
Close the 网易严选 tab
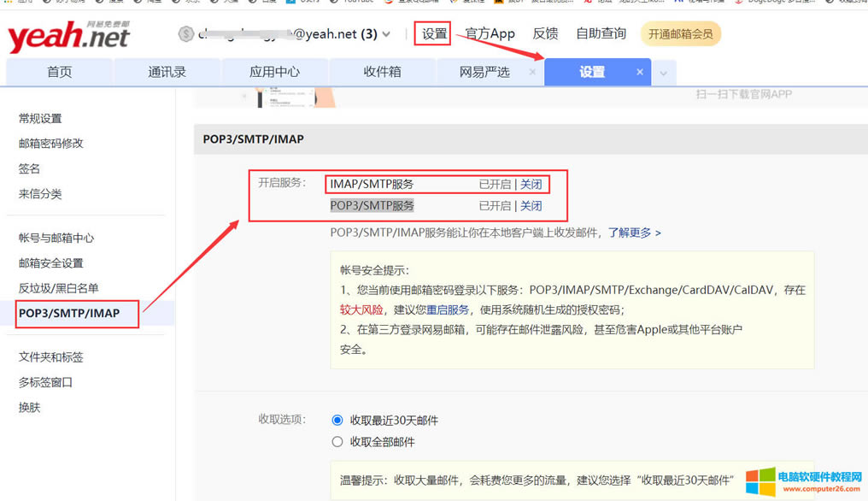pyautogui.click(x=534, y=72)
